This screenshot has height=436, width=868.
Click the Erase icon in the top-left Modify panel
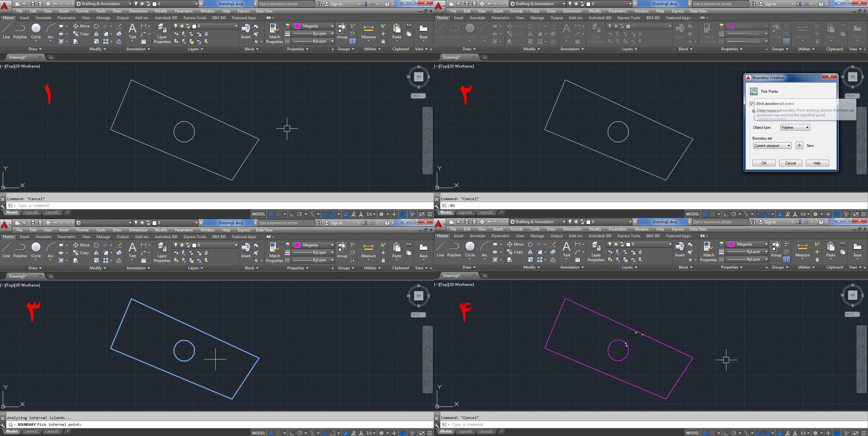[x=119, y=26]
